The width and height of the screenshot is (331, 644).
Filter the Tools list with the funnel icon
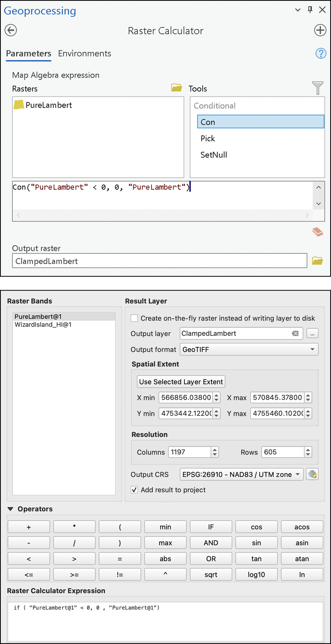pyautogui.click(x=317, y=88)
